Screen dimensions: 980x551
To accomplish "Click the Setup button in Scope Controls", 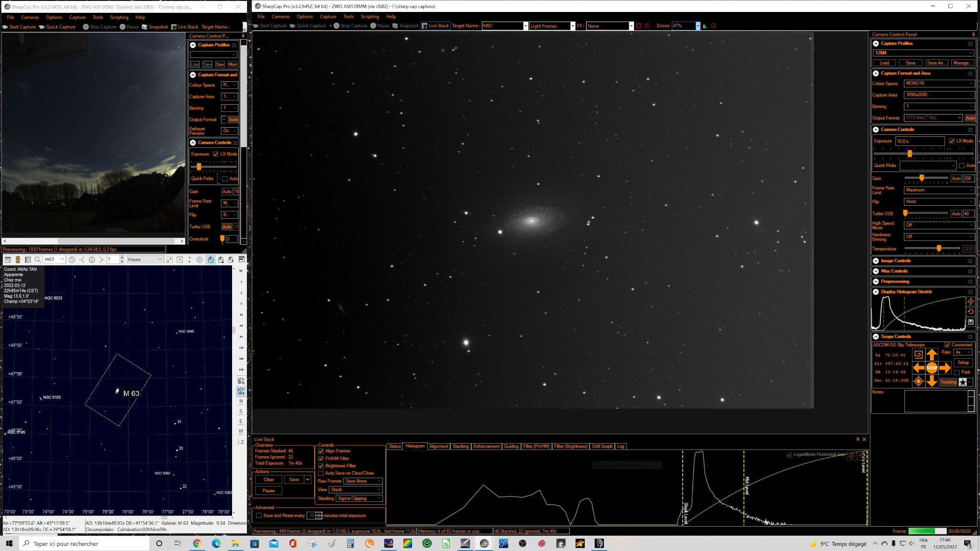I will coord(963,363).
